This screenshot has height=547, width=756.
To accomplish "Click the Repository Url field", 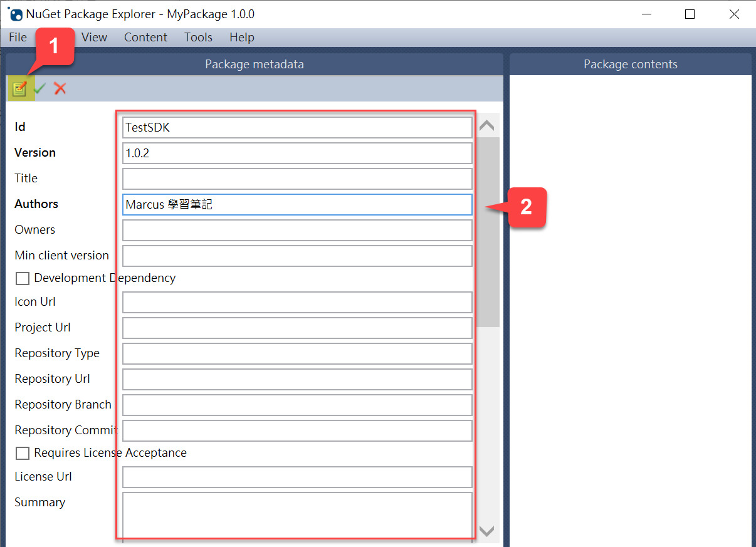I will (297, 379).
